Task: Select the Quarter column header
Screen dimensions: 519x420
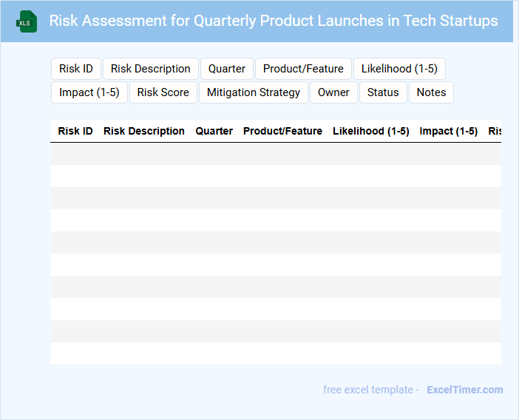Action: click(x=214, y=131)
